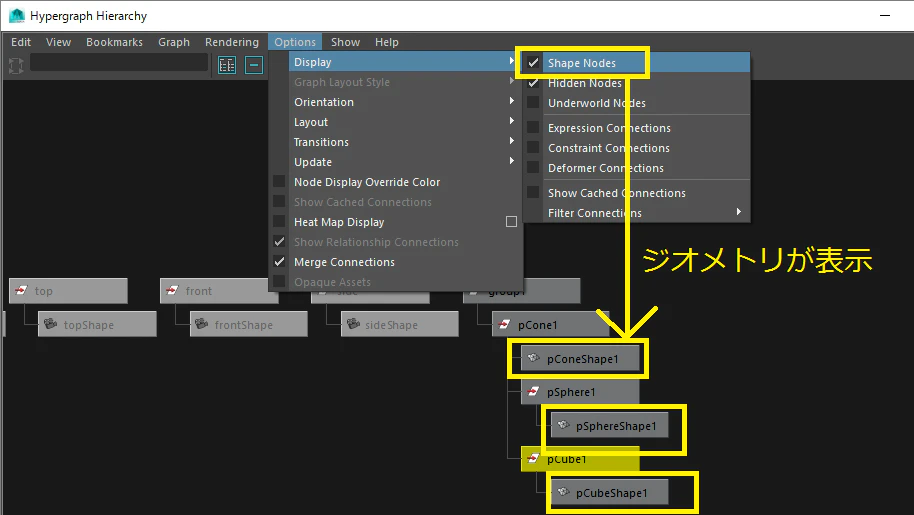
Task: Enable Expression Connections checkbox
Action: (533, 128)
